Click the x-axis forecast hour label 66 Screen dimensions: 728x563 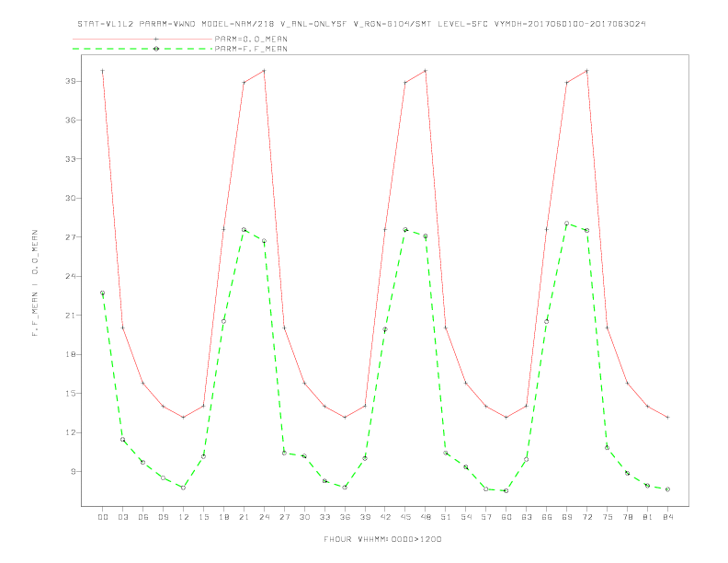pyautogui.click(x=547, y=517)
